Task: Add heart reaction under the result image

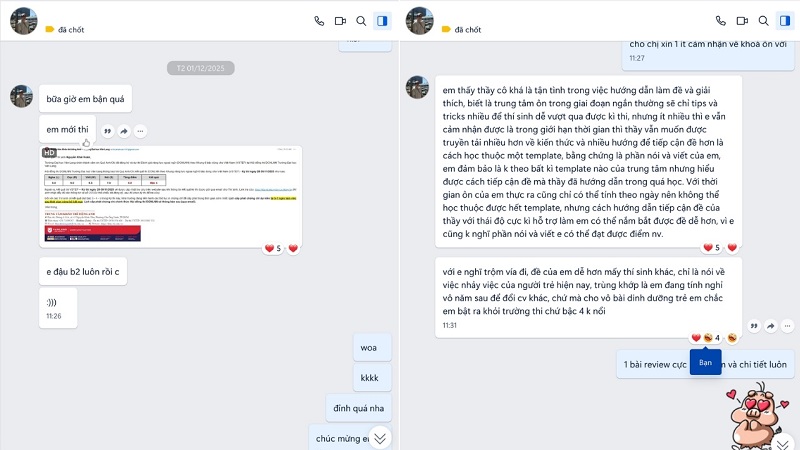Action: click(293, 248)
